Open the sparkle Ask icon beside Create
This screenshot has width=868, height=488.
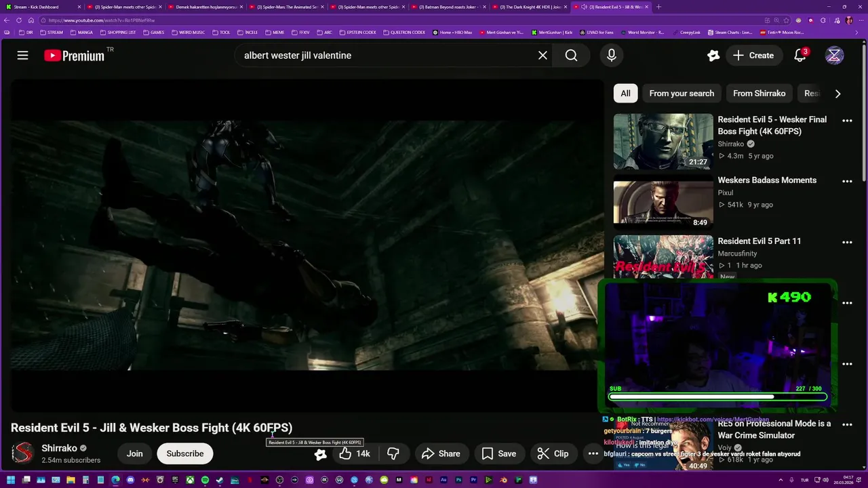(x=713, y=56)
